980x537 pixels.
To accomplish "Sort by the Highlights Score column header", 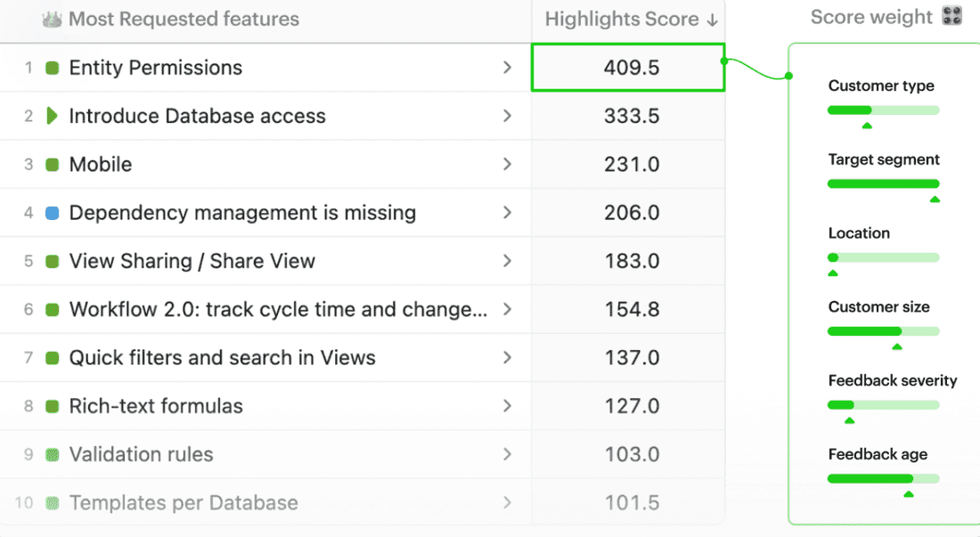I will point(630,20).
